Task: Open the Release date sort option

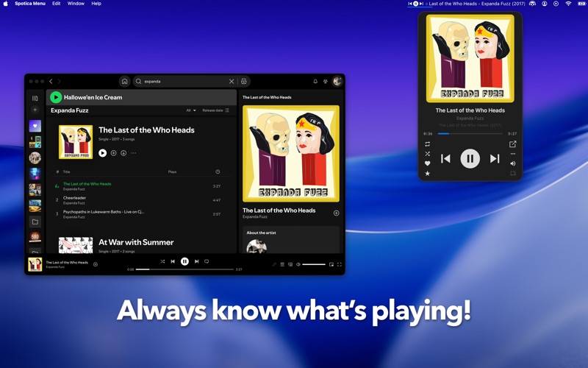Action: point(215,110)
